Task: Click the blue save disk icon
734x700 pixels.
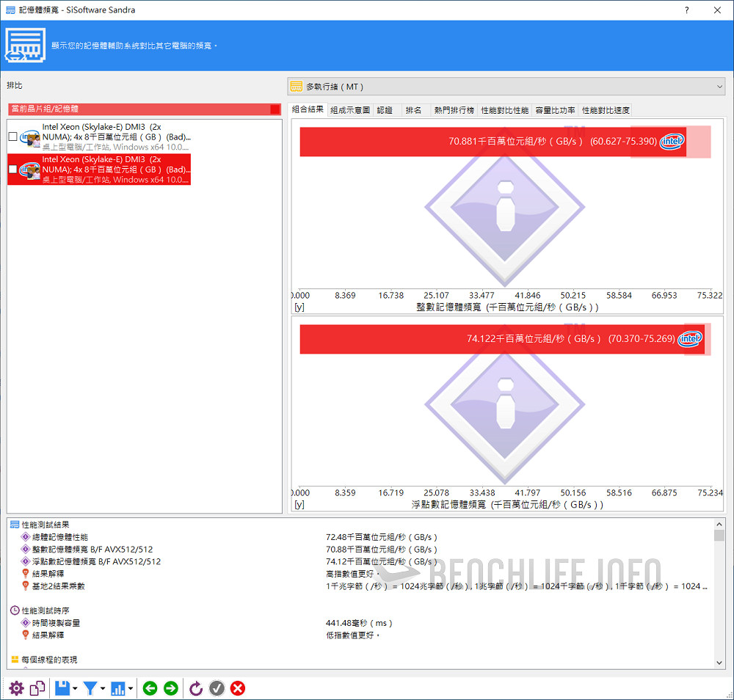Action: 62,688
